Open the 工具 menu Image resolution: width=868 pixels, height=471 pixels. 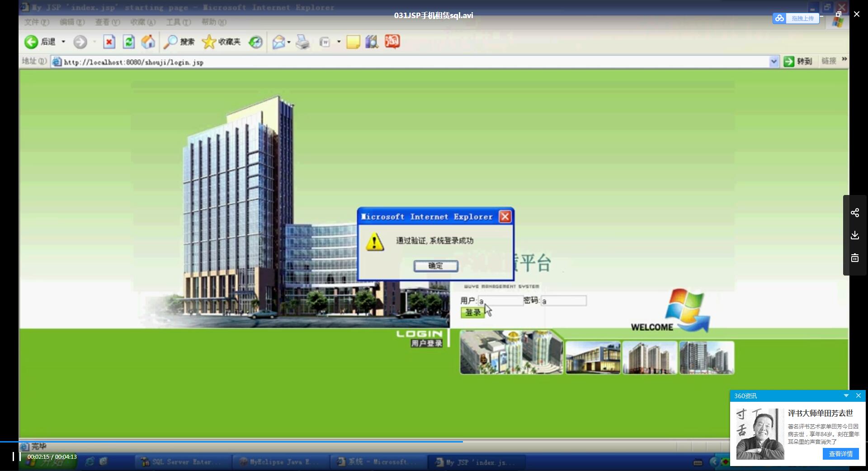(179, 22)
